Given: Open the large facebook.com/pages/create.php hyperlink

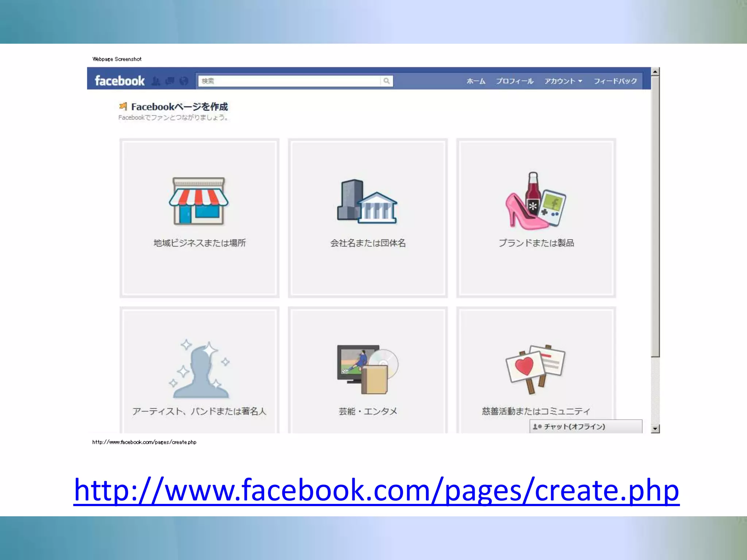Looking at the screenshot, I should (376, 490).
